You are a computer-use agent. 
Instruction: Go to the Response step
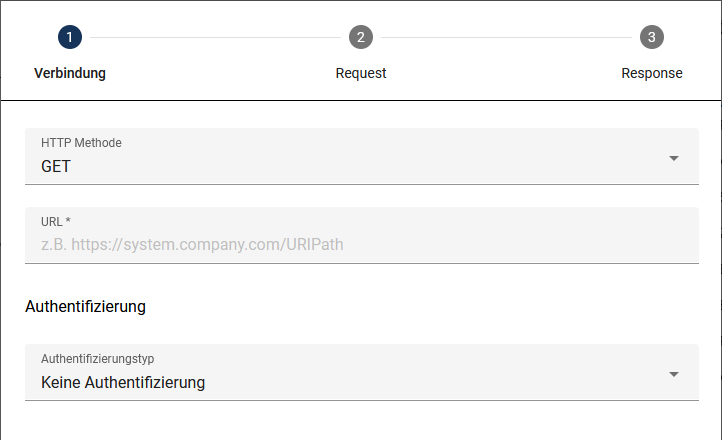click(x=652, y=73)
